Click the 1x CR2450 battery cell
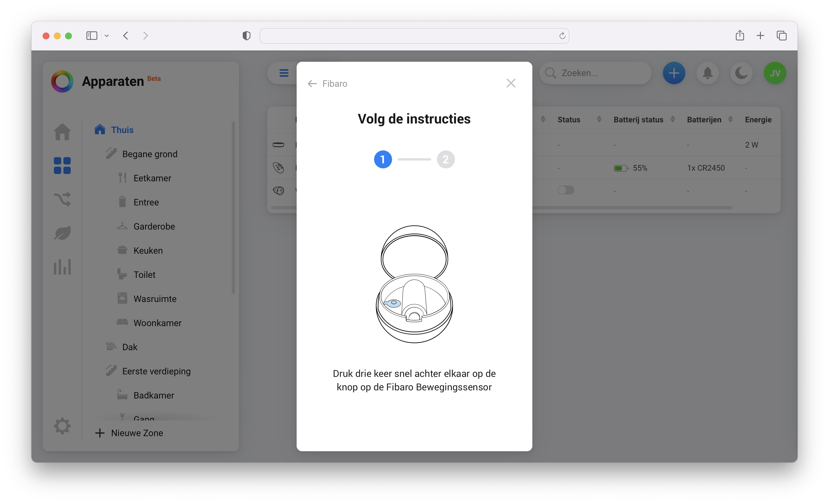This screenshot has width=829, height=504. [706, 168]
